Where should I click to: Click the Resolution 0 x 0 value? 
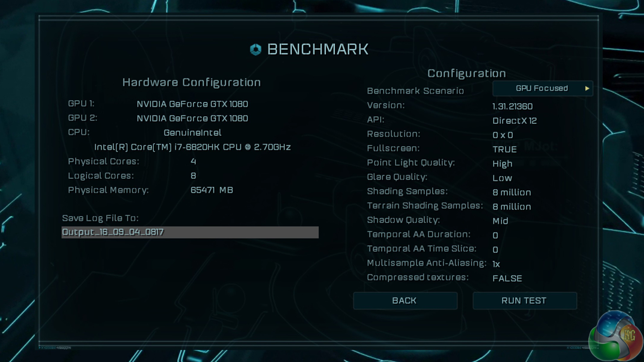(x=503, y=135)
